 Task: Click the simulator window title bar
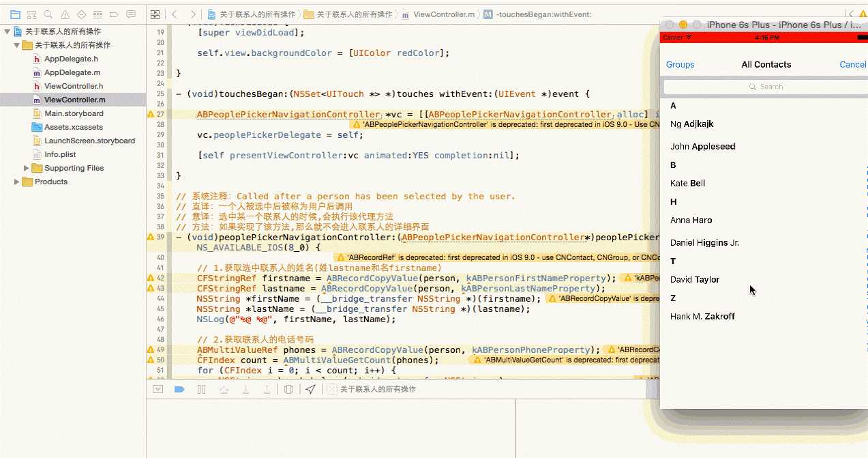[764, 25]
